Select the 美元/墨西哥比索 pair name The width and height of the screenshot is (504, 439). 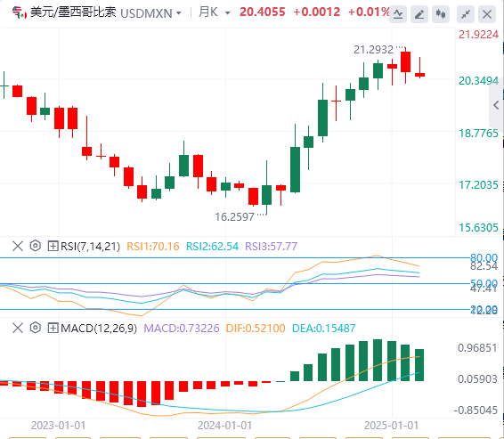73,12
